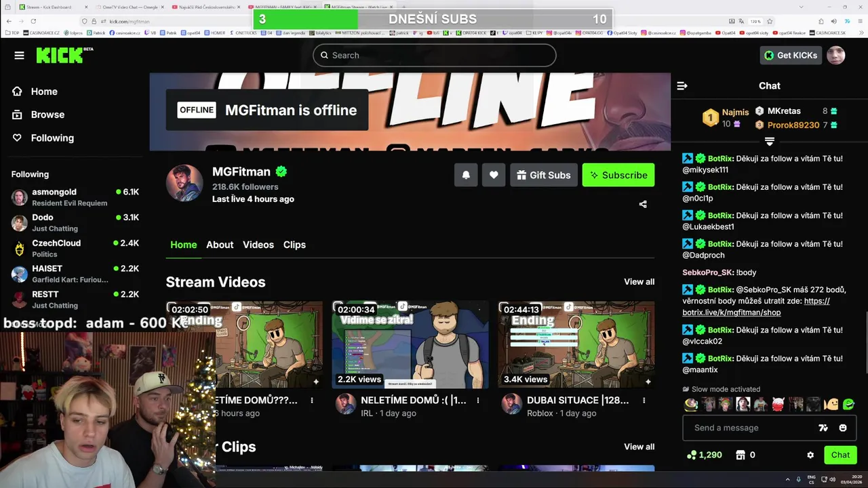
Task: Open Home in the sidebar
Action: click(44, 91)
